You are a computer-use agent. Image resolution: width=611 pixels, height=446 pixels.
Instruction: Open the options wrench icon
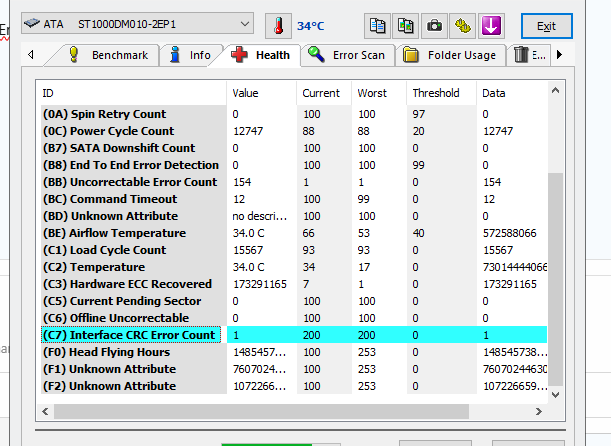463,26
